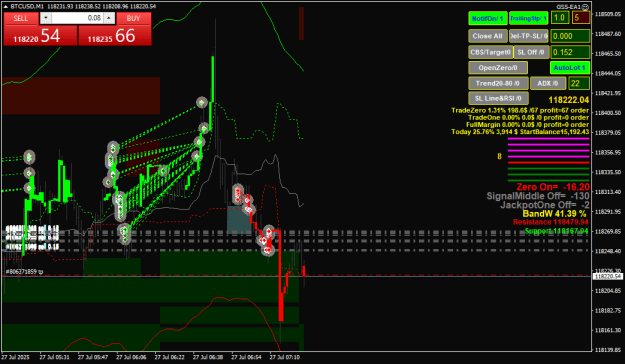Click the yellow 118222.04 price label
This screenshot has height=364, width=625.
(569, 100)
